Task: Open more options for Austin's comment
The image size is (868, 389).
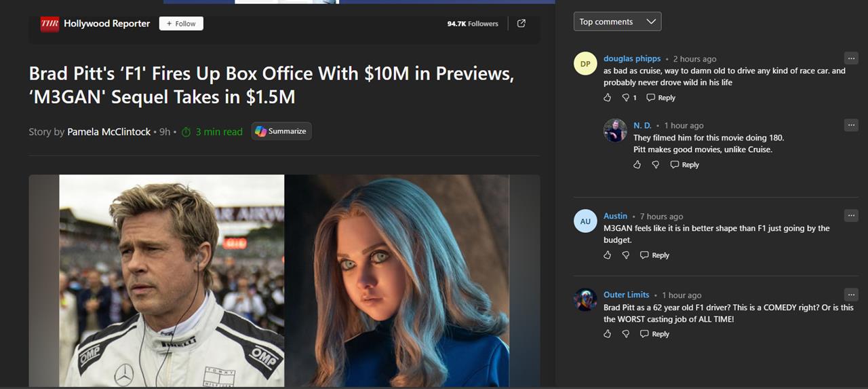Action: pyautogui.click(x=851, y=216)
